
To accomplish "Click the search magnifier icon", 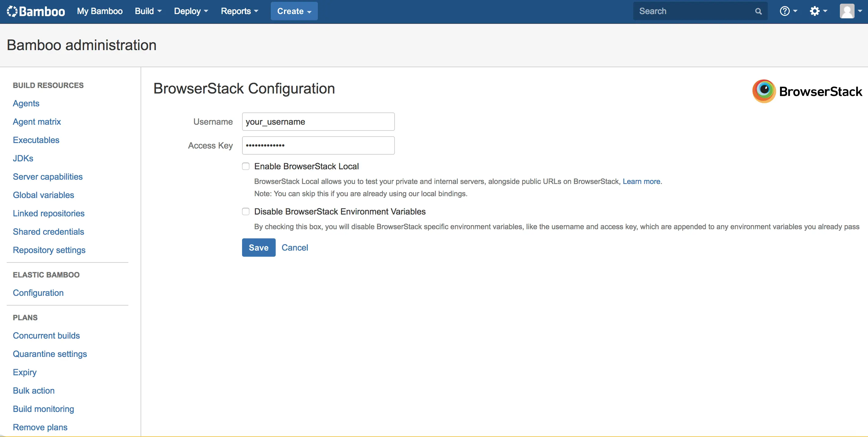I will point(758,11).
